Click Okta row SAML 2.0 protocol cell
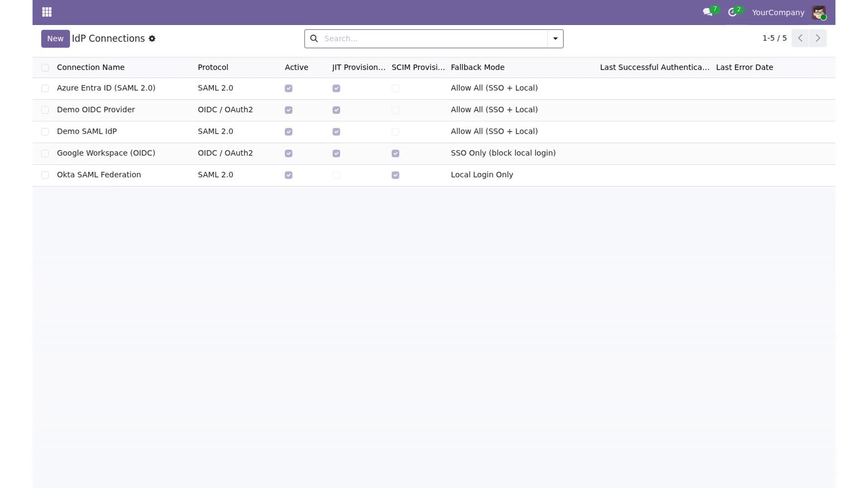 (x=215, y=175)
